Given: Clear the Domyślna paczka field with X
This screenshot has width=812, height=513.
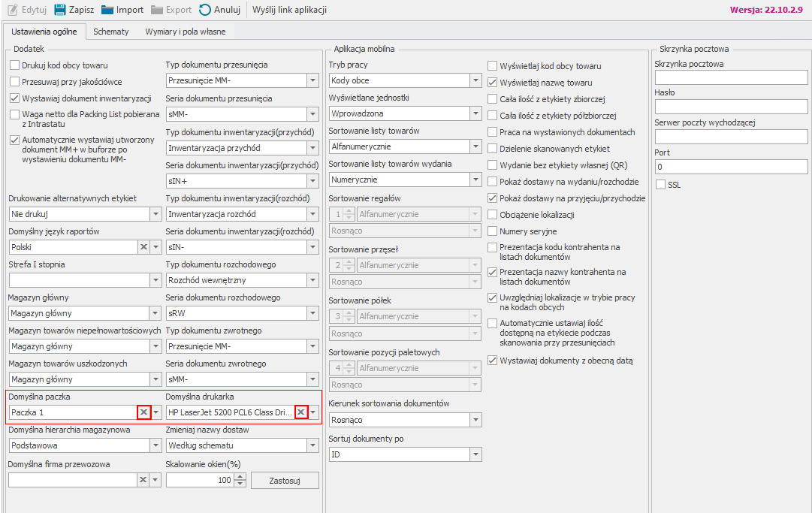Looking at the screenshot, I should click(143, 412).
